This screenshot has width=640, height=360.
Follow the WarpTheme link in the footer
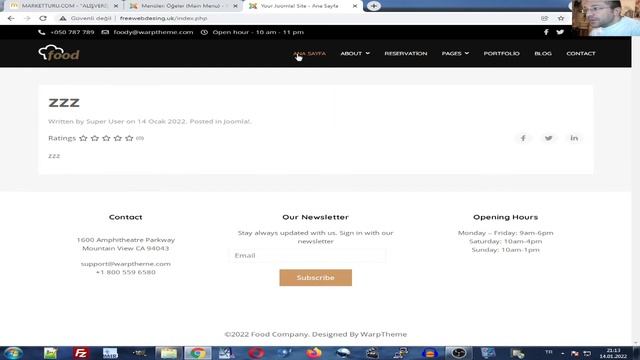tap(383, 334)
